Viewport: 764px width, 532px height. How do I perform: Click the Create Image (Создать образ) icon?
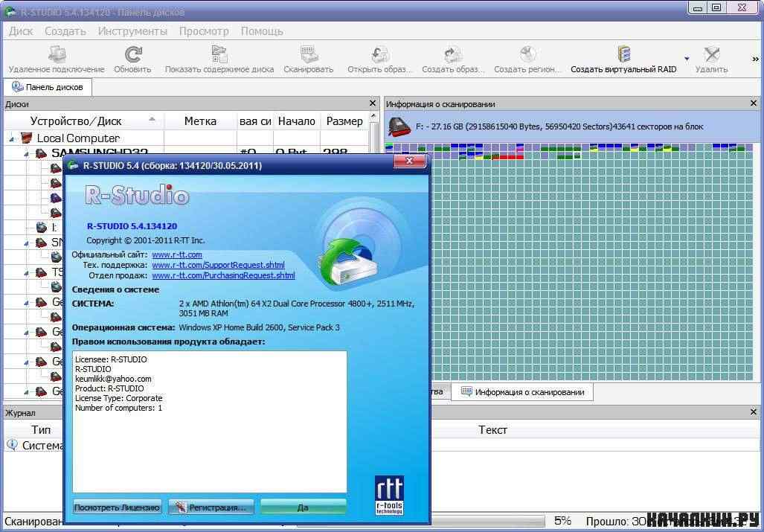click(454, 54)
